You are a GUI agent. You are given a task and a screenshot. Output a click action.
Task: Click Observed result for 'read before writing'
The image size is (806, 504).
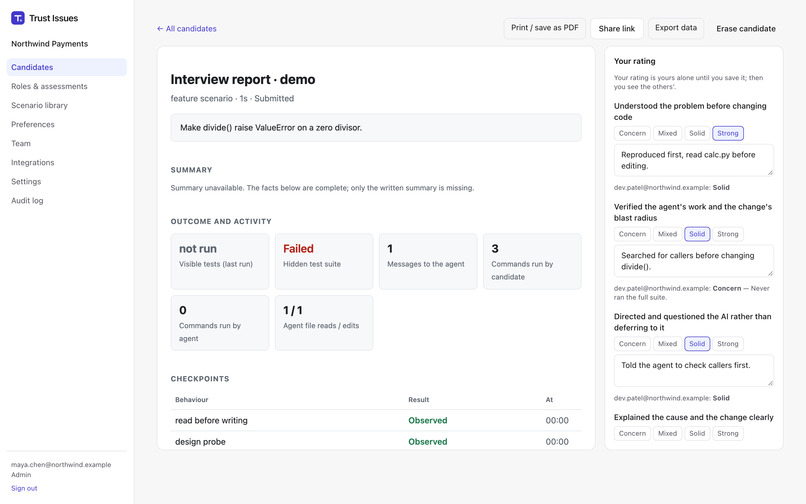pyautogui.click(x=428, y=421)
